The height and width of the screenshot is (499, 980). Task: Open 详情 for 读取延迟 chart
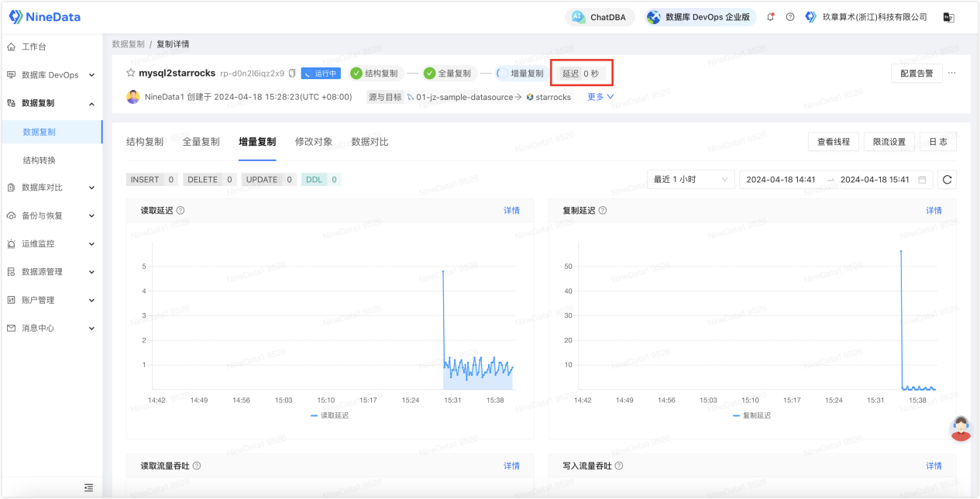512,210
